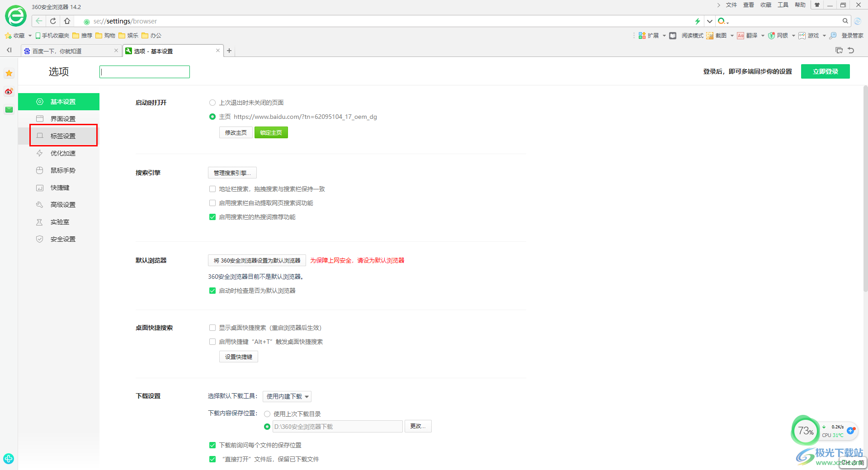Open the 文件 menu
868x470 pixels.
731,5
